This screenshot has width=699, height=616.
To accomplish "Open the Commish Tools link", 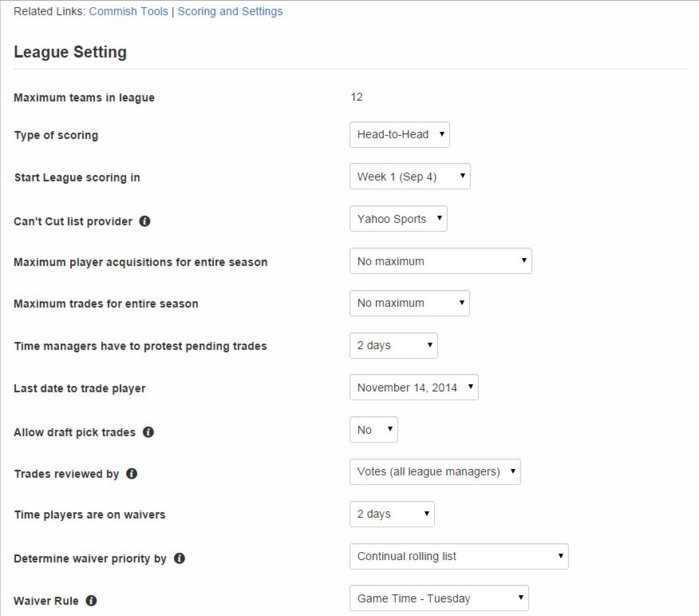I will pos(128,12).
